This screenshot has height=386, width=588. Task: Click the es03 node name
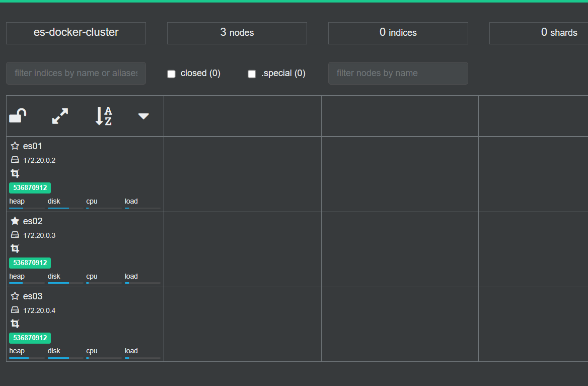pos(33,296)
